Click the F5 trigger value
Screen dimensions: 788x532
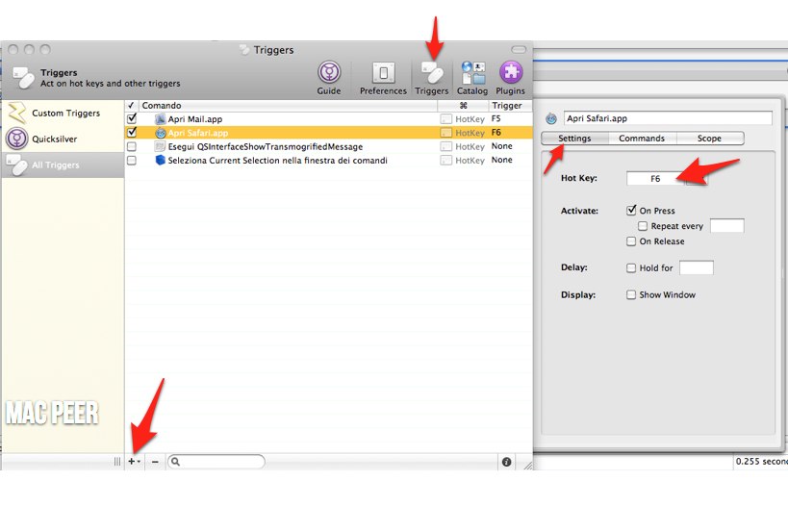[496, 118]
